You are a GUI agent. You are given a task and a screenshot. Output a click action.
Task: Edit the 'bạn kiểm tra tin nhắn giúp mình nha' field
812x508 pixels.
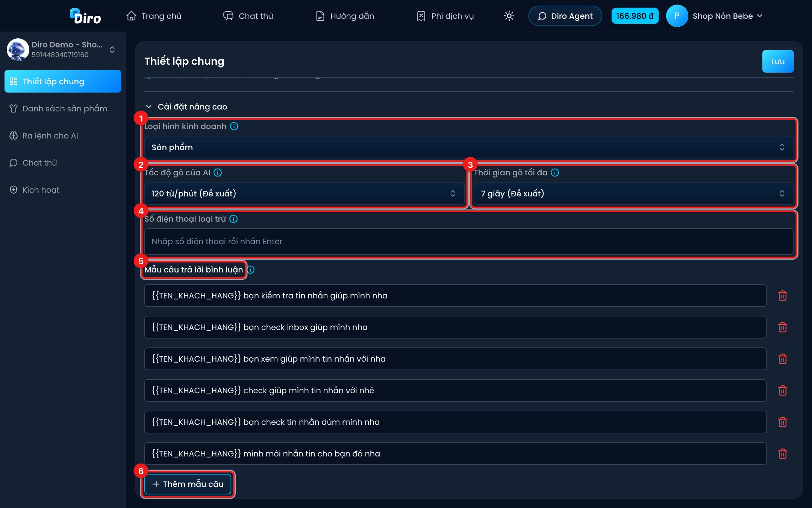coord(455,296)
